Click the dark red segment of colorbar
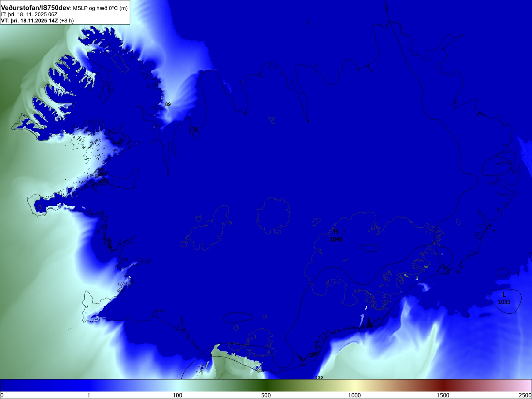This screenshot has width=532, height=399. (443, 385)
